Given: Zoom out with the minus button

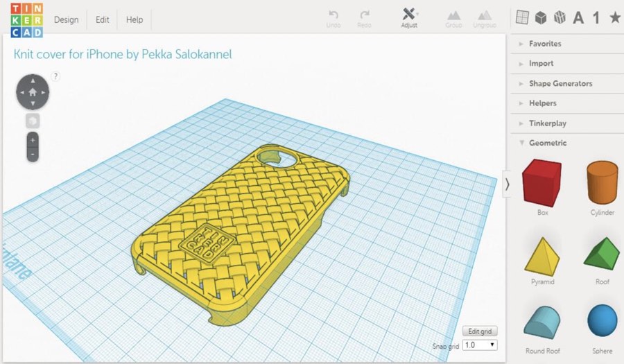Looking at the screenshot, I should pyautogui.click(x=33, y=154).
